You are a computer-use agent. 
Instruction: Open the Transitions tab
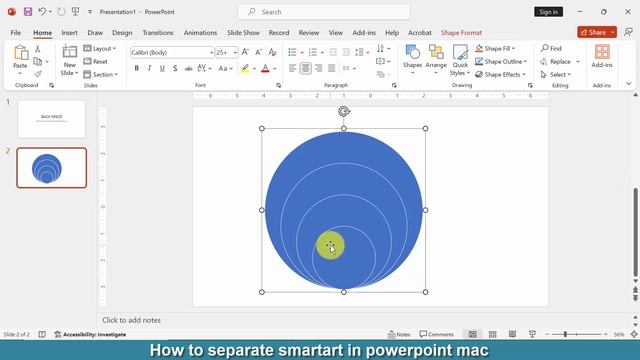(158, 33)
